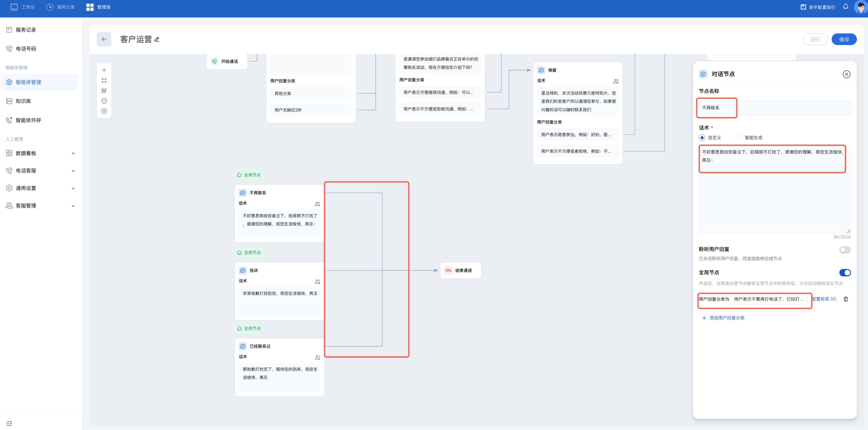868x430 pixels.
Task: Open the notification bell
Action: coord(845,7)
